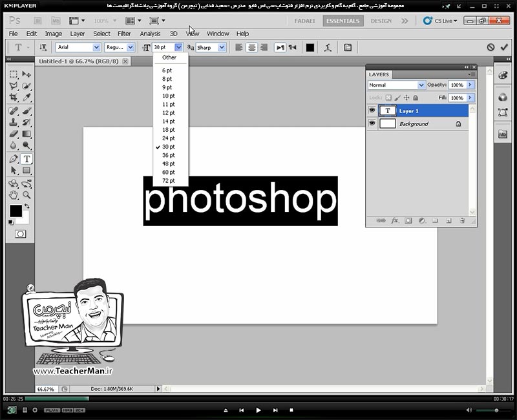Hide the Background layer eye icon

point(372,123)
